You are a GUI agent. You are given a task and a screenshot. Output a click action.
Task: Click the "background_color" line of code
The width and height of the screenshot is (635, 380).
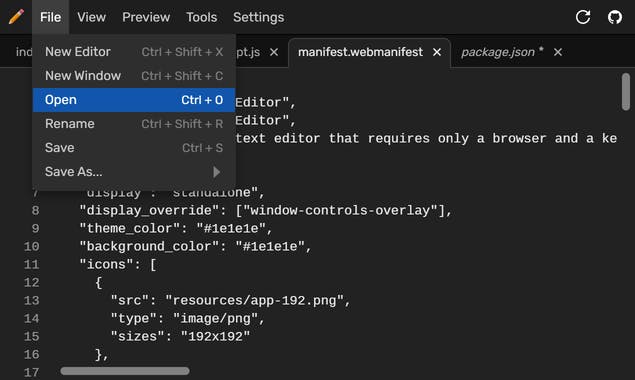click(195, 246)
